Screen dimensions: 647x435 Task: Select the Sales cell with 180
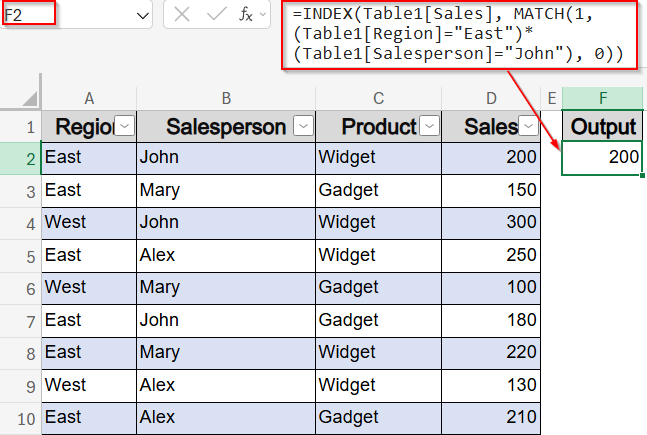coord(491,321)
